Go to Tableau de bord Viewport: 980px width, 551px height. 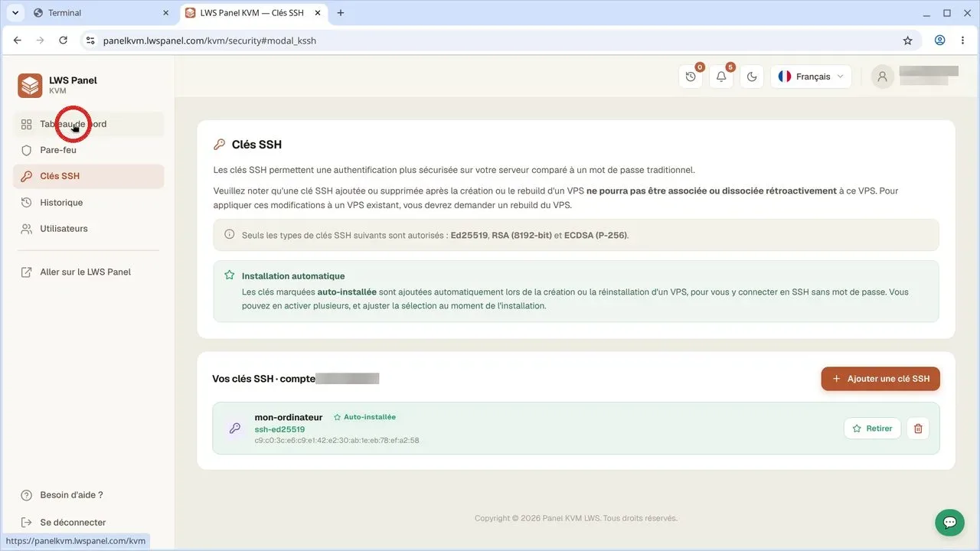click(x=88, y=124)
